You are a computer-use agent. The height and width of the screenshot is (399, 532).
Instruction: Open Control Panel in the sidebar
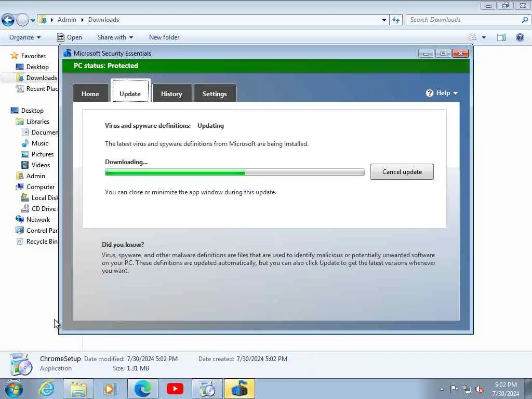pos(37,230)
